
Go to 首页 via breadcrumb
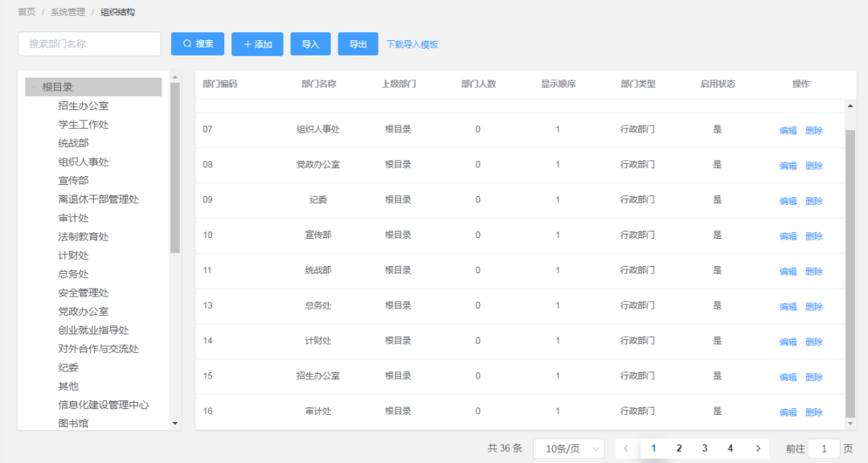27,12
